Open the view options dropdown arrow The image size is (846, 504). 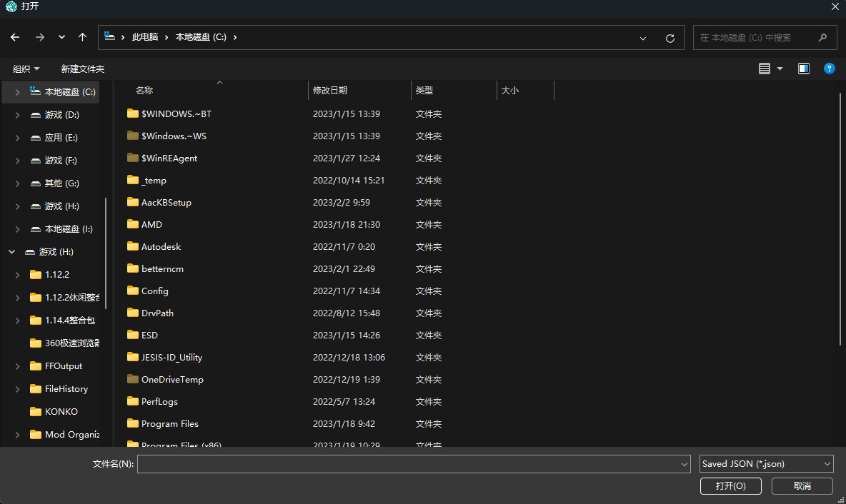pyautogui.click(x=780, y=69)
